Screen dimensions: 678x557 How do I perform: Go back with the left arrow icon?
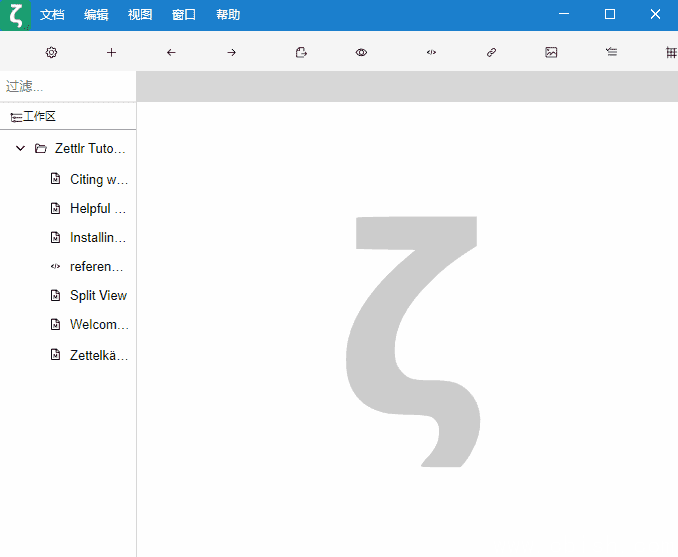point(171,52)
